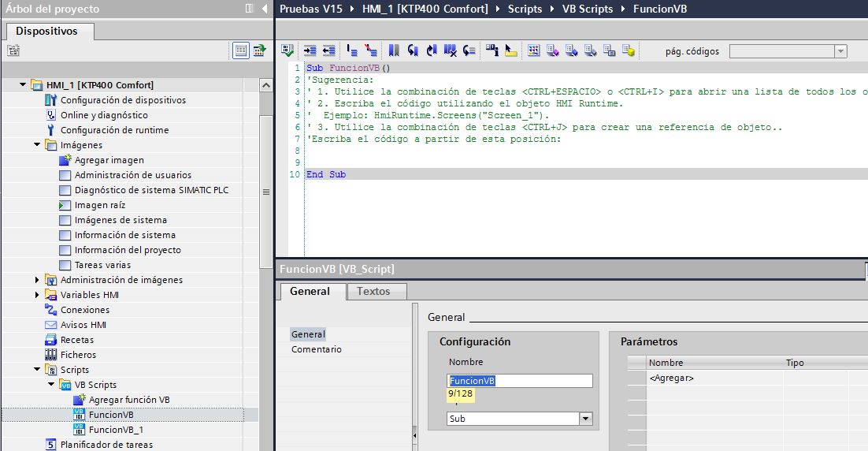Open Conexiones in the project tree
Viewport: 868px width, 451px height.
click(x=85, y=310)
